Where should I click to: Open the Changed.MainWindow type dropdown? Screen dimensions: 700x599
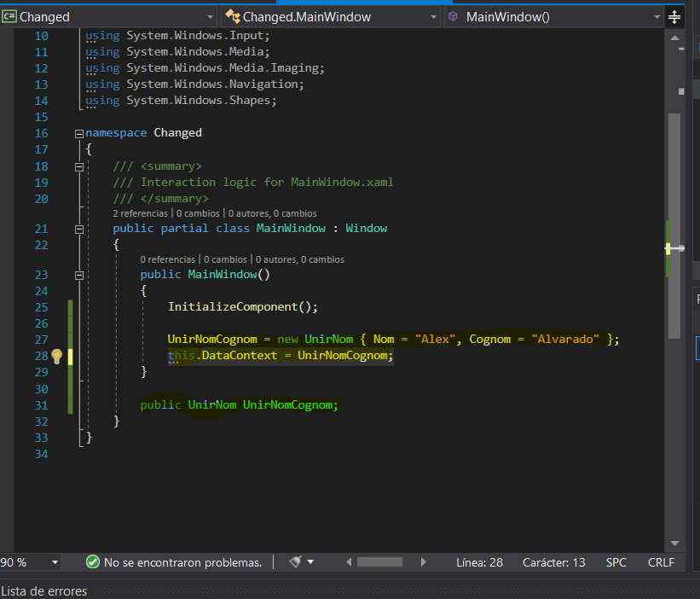click(433, 17)
